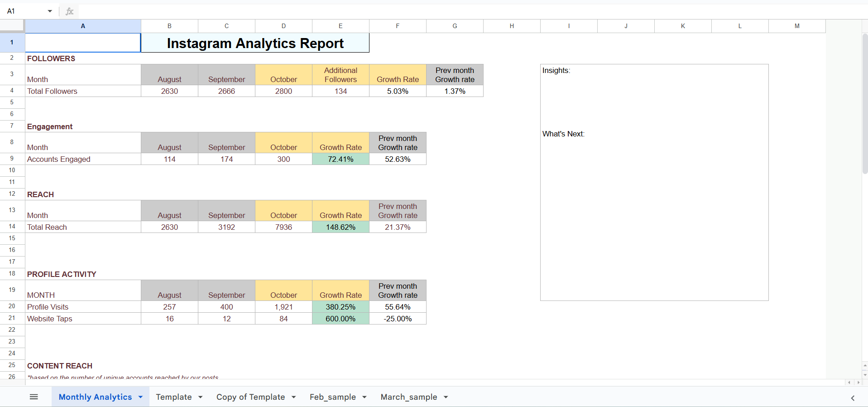Viewport: 868px width, 407px height.
Task: Select the Total Reach label cell
Action: 83,227
